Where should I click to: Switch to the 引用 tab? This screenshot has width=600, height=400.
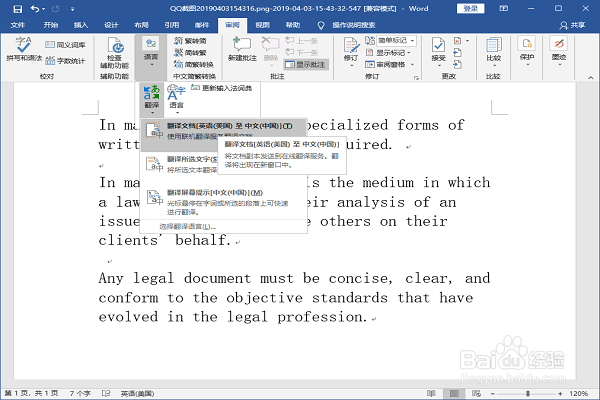171,25
